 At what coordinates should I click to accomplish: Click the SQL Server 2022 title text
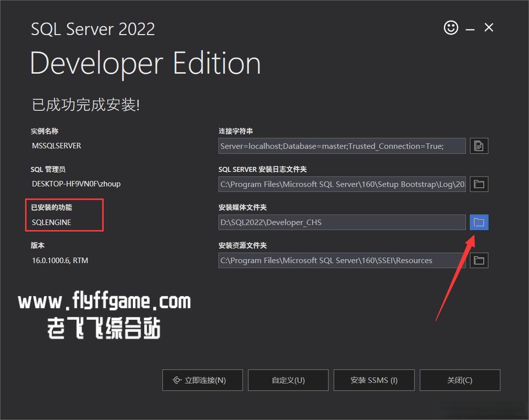[x=93, y=29]
